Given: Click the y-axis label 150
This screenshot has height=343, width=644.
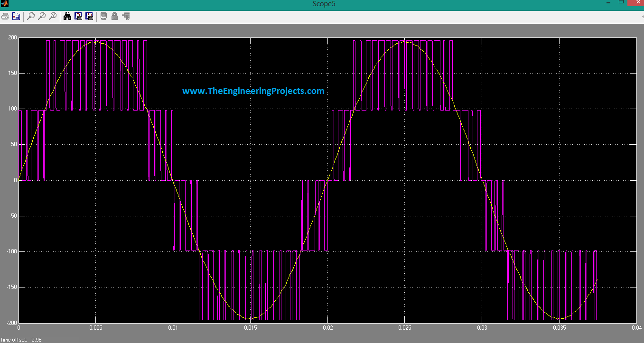Looking at the screenshot, I should [12, 74].
